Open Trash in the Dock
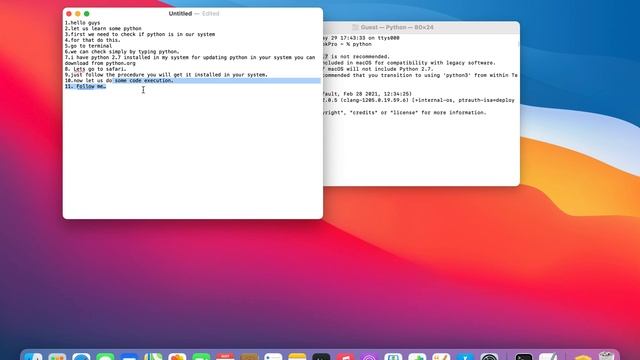The width and height of the screenshot is (640, 360). 607,356
